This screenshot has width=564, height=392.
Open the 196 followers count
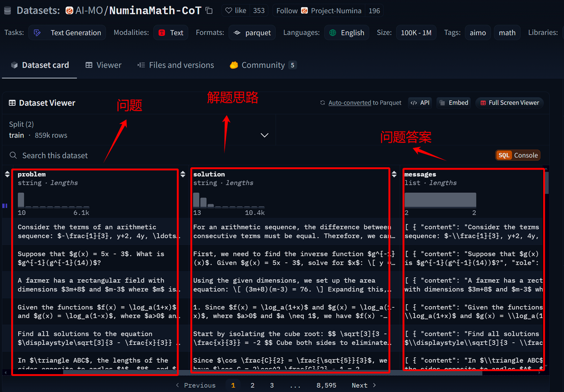tap(374, 11)
